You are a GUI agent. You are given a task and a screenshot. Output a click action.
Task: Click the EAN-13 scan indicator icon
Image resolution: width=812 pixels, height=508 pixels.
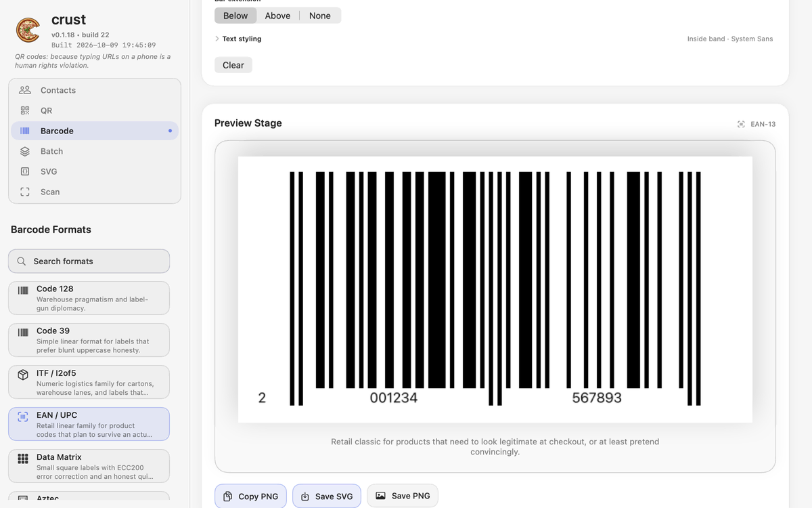741,124
